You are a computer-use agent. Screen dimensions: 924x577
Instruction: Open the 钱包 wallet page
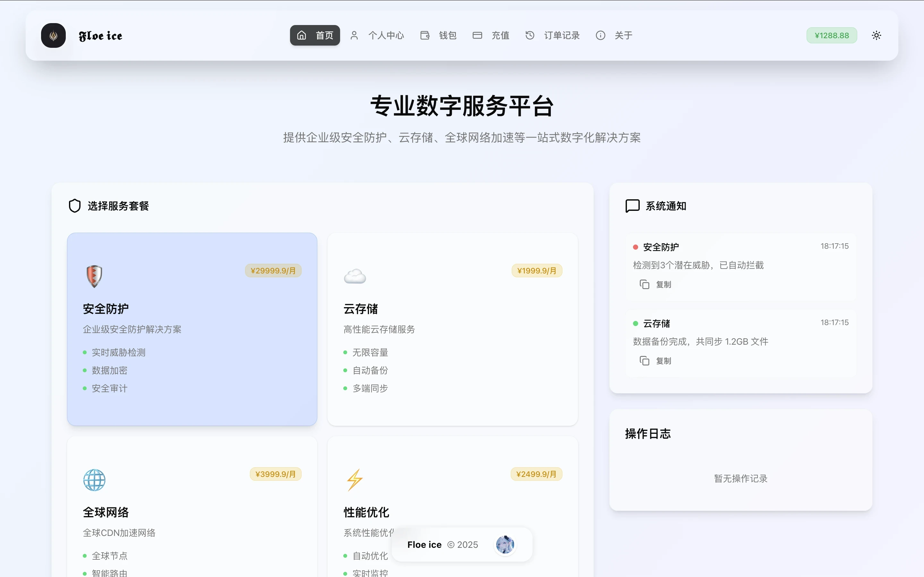pos(438,36)
